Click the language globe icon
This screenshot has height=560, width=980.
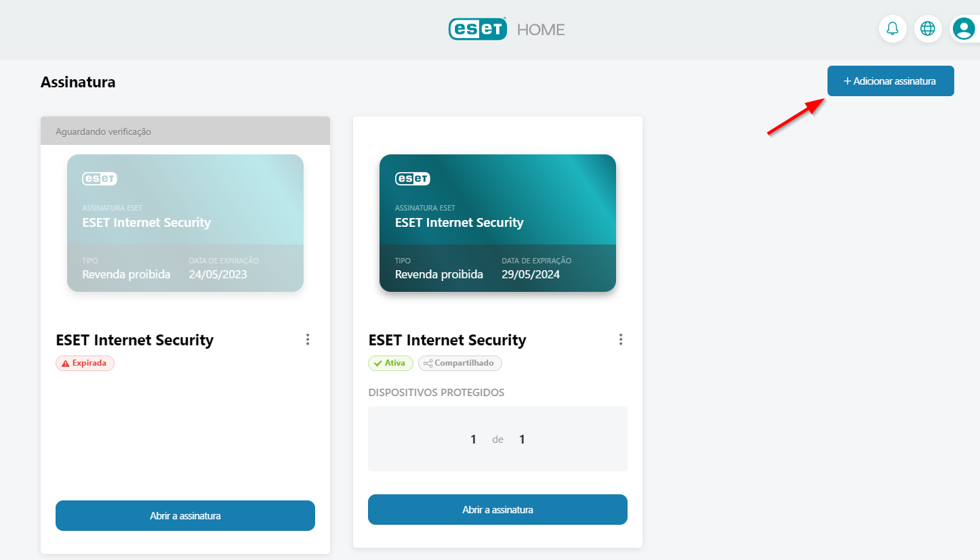928,28
